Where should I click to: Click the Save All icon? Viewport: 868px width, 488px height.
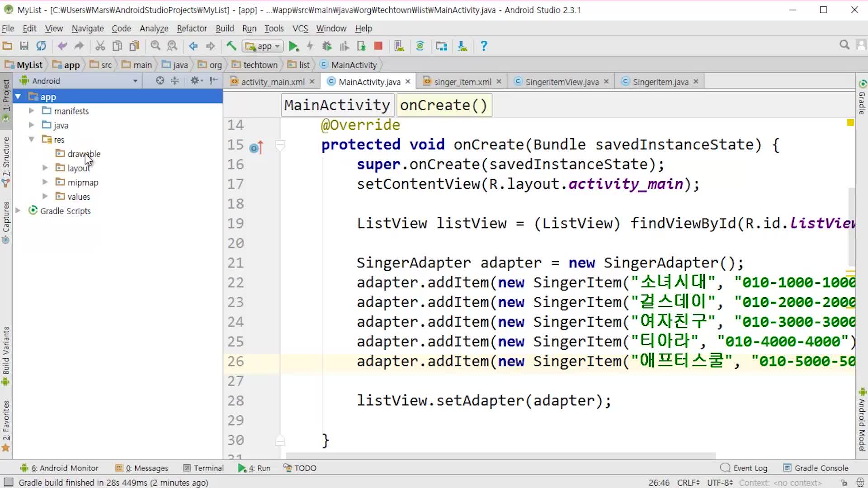pos(24,46)
